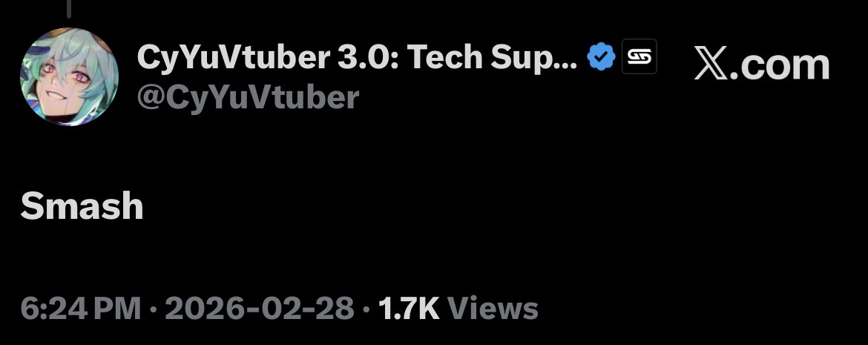
Task: Click the 6:24 PM timestamp
Action: (x=80, y=309)
